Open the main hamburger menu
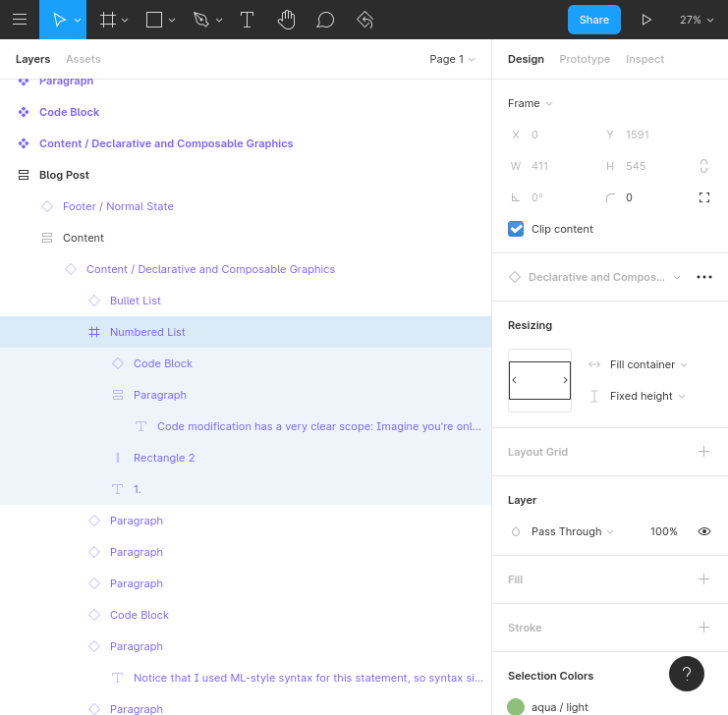728x715 pixels. [20, 20]
